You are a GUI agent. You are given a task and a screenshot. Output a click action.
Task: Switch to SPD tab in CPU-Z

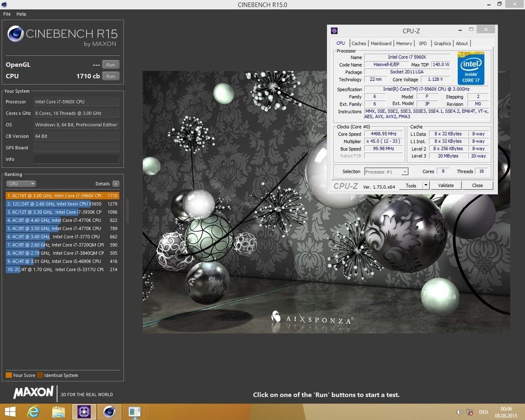coord(422,44)
